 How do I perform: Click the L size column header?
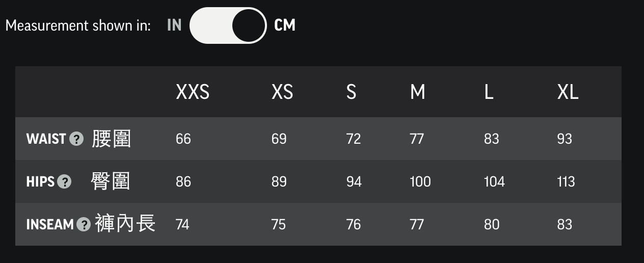(x=489, y=92)
